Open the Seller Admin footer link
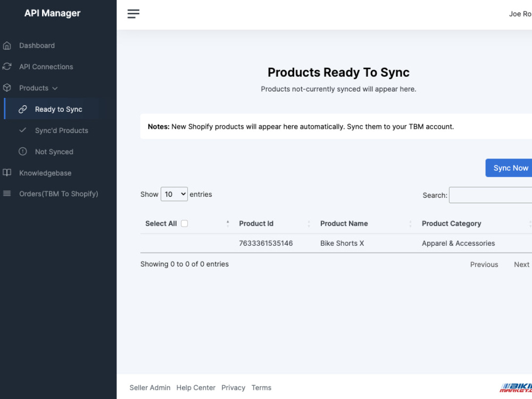This screenshot has width=532, height=399. [x=150, y=387]
